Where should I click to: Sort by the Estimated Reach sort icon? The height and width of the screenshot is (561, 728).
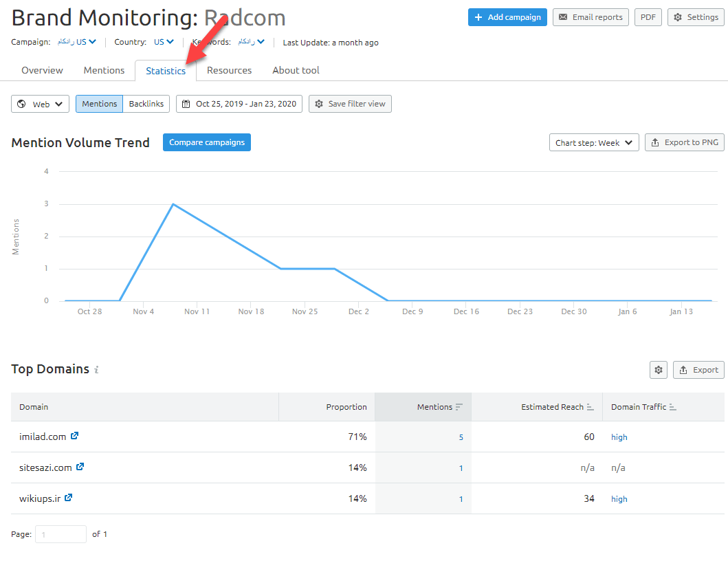pos(590,407)
